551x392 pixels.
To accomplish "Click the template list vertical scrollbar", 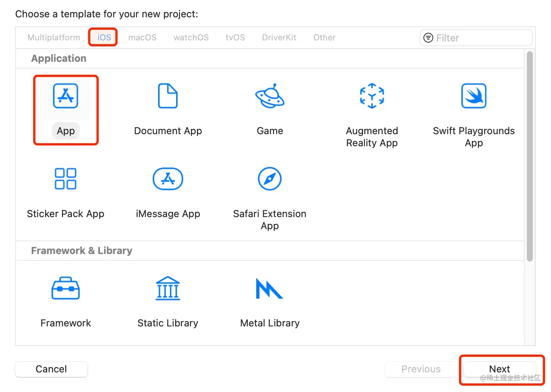I will [x=530, y=156].
